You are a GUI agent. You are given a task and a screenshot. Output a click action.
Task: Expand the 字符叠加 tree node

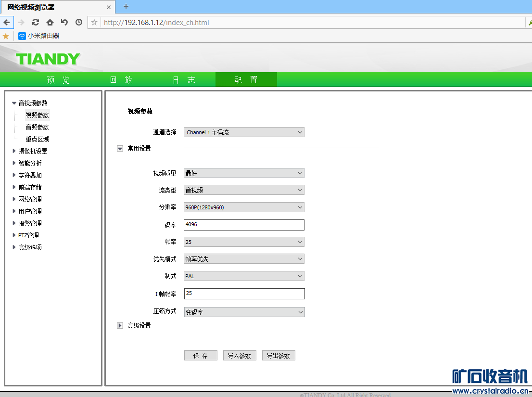pos(14,175)
